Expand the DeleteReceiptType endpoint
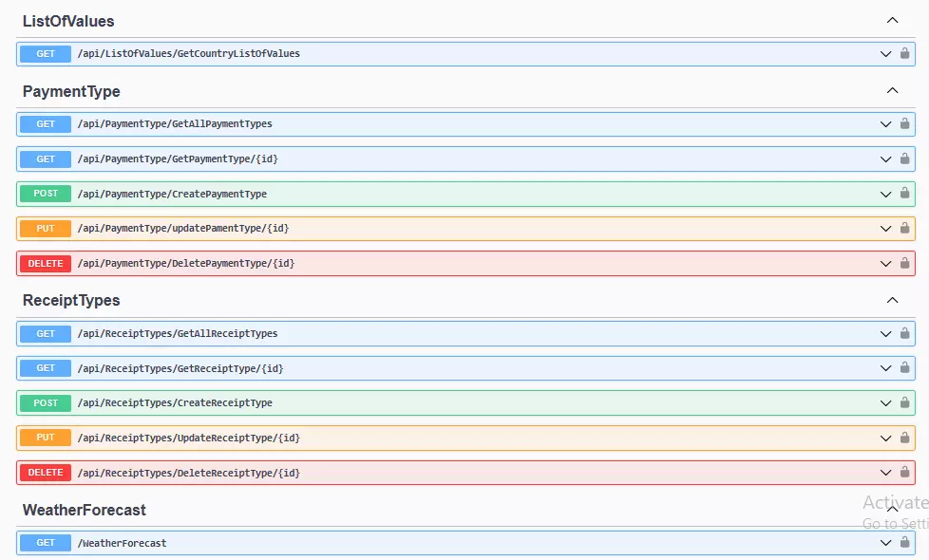Screen dimensions: 929x560 click(884, 472)
